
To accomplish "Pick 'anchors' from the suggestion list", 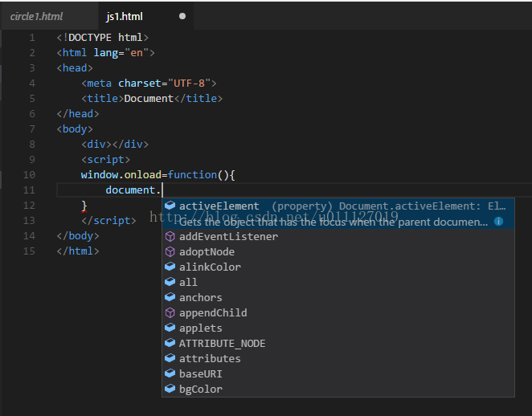I will (200, 298).
